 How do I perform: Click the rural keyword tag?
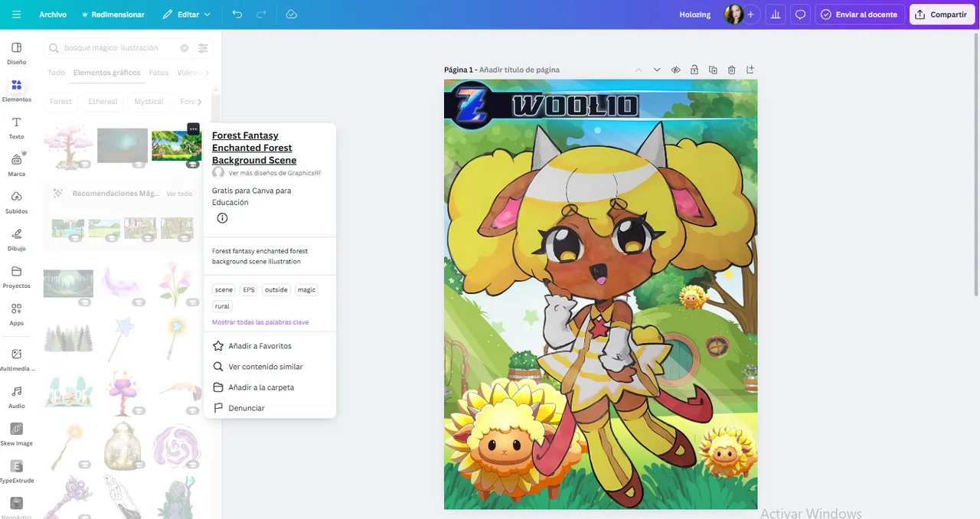tap(222, 306)
